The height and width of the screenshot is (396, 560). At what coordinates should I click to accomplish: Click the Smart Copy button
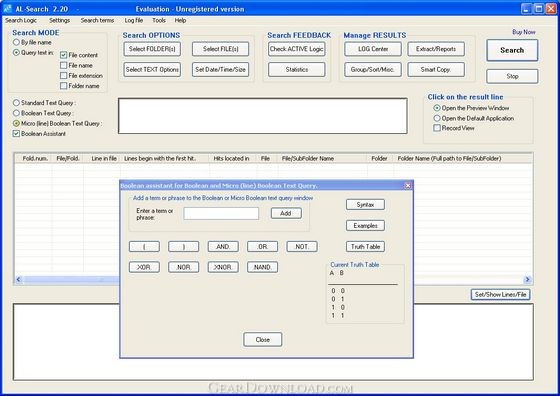tap(436, 70)
